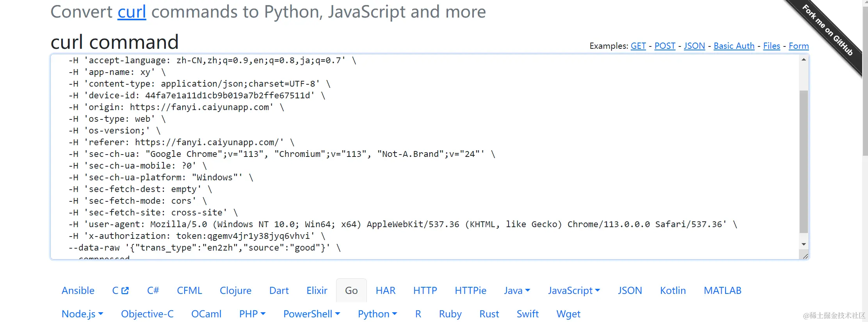Select the Rust tab
Image resolution: width=868 pixels, height=322 pixels.
tap(489, 314)
